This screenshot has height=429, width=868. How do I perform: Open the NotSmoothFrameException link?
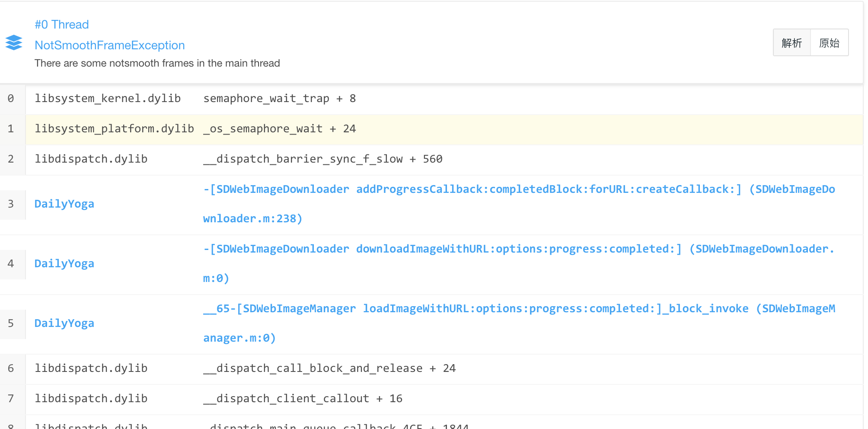point(110,45)
